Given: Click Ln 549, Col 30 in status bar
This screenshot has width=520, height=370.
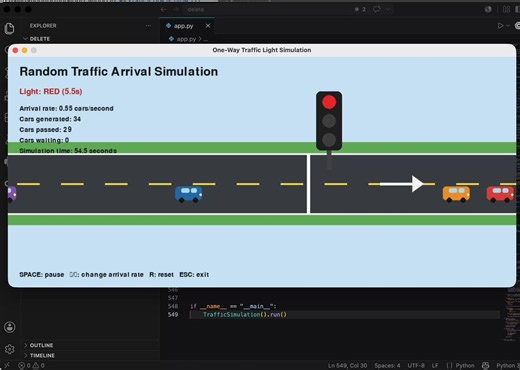Looking at the screenshot, I should (347, 366).
